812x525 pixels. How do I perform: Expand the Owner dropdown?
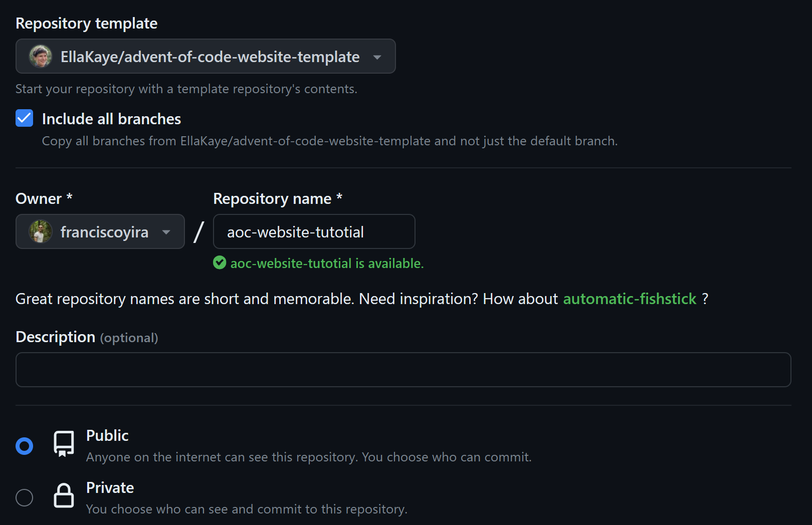click(x=100, y=232)
